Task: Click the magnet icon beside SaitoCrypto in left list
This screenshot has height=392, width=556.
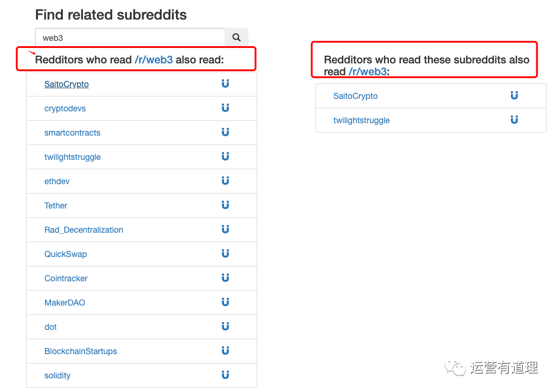Action: click(225, 83)
